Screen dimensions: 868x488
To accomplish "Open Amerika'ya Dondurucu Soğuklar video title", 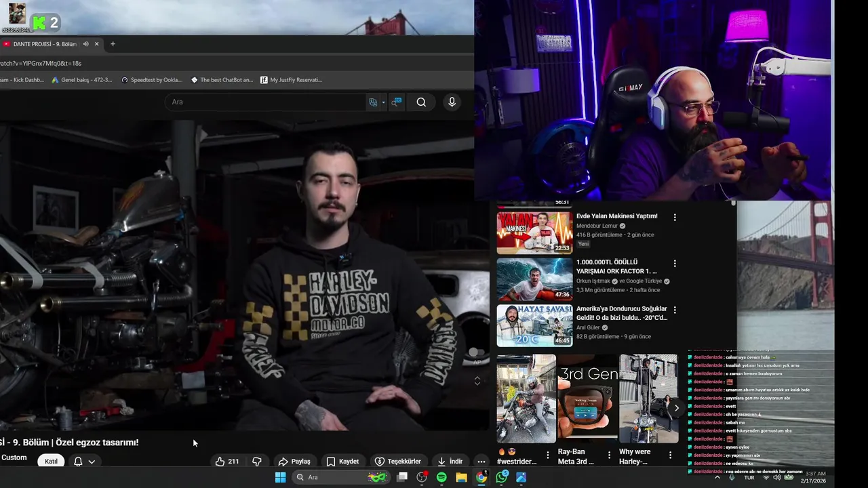I will pos(622,313).
